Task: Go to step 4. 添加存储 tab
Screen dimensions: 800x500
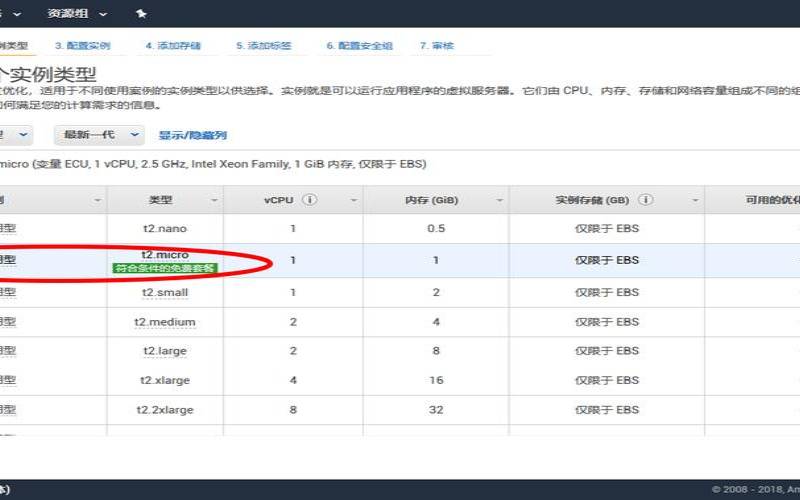Action: (173, 45)
